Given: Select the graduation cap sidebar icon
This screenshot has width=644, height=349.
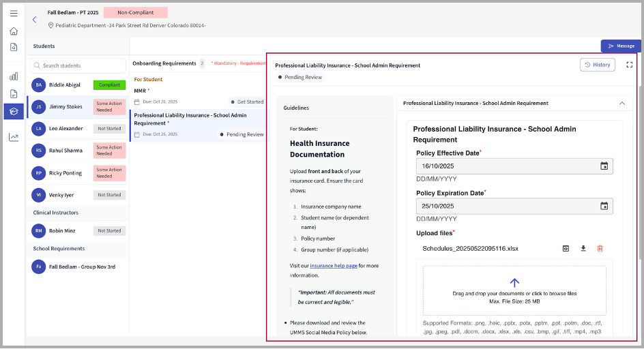Looking at the screenshot, I should click(x=14, y=112).
